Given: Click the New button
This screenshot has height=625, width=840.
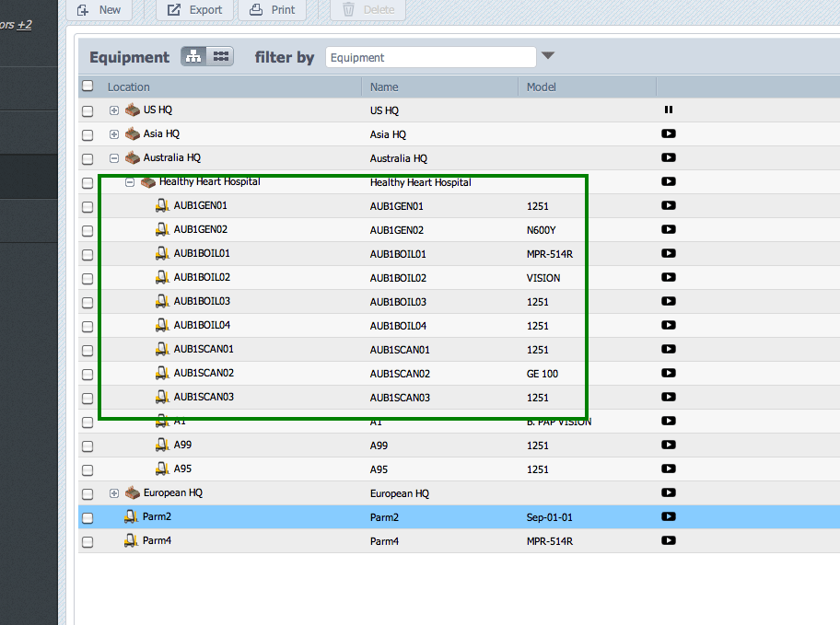Looking at the screenshot, I should (x=99, y=10).
